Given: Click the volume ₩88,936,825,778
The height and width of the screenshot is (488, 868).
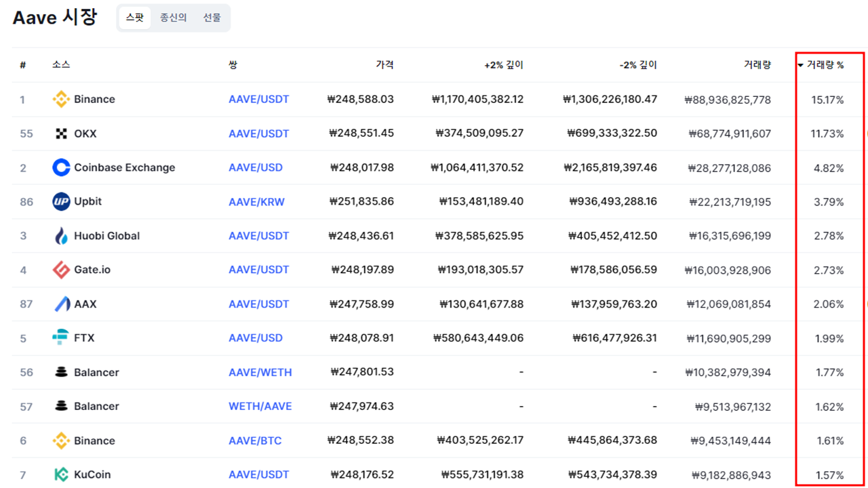Looking at the screenshot, I should tap(728, 100).
